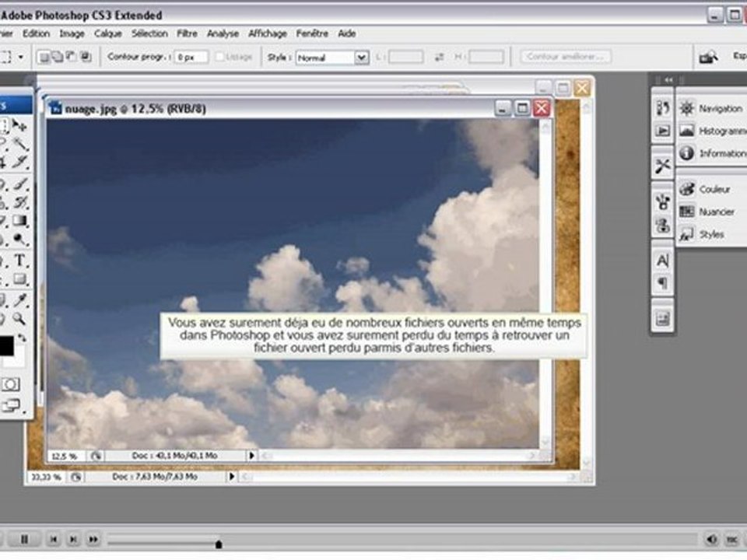Toggle captions button in player bar
Image resolution: width=747 pixels, height=560 pixels.
[x=732, y=539]
